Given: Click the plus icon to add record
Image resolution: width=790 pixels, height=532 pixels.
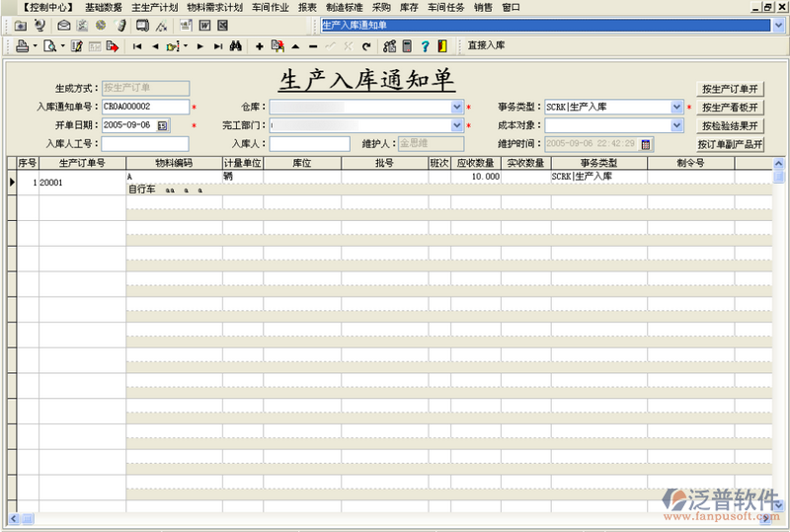Looking at the screenshot, I should [259, 45].
